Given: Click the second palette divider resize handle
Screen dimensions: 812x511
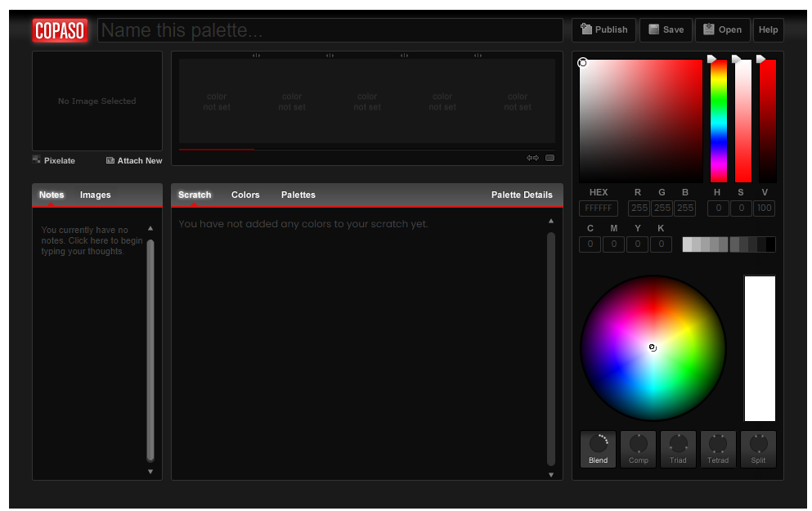Looking at the screenshot, I should 330,56.
